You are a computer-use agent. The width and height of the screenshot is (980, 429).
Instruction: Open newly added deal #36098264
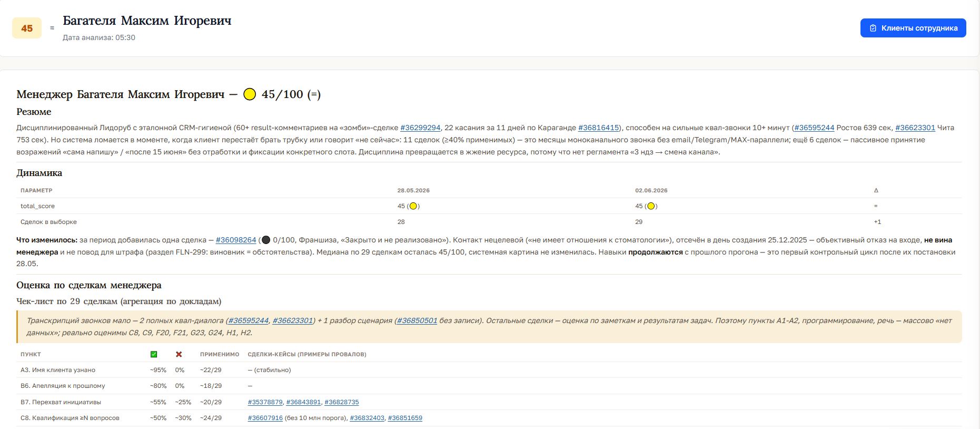point(236,240)
